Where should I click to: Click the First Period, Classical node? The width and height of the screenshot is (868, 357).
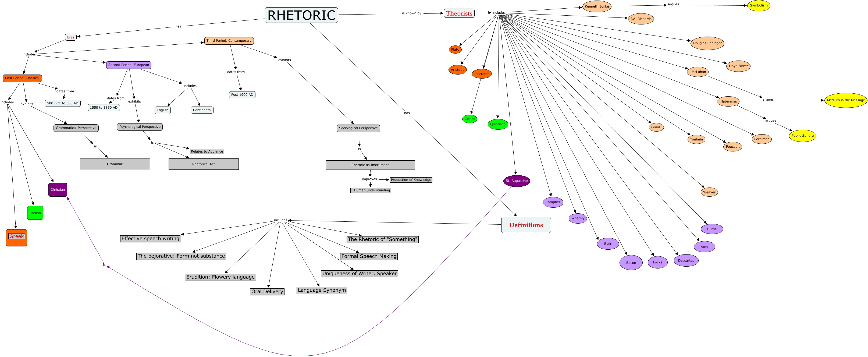(x=22, y=78)
